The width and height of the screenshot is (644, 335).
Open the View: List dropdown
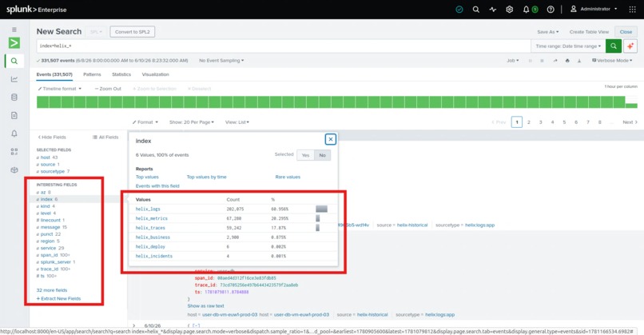pos(237,122)
